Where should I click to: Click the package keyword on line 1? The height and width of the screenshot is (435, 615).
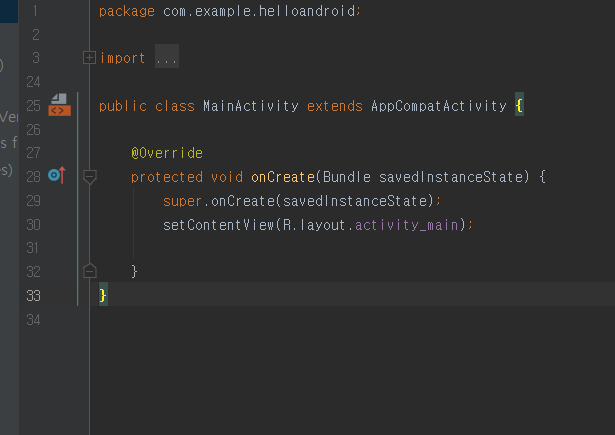click(127, 11)
